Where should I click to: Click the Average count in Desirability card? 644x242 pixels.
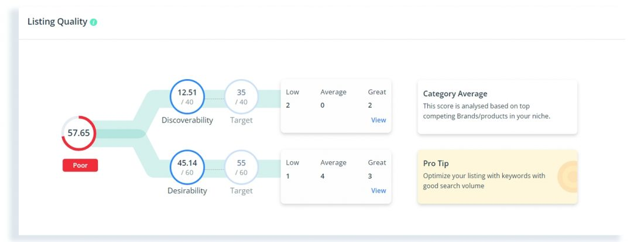pos(323,176)
